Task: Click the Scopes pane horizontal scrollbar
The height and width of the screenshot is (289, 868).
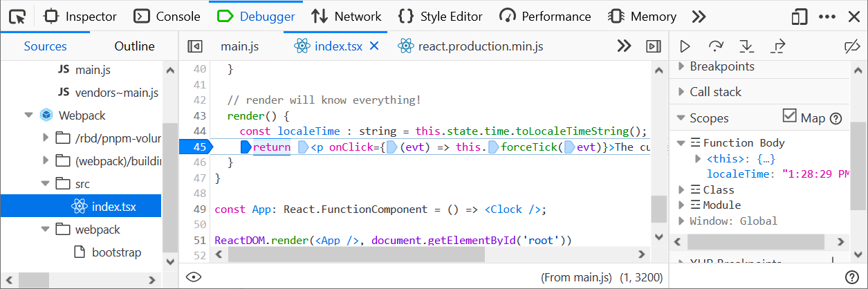Action: (x=756, y=242)
